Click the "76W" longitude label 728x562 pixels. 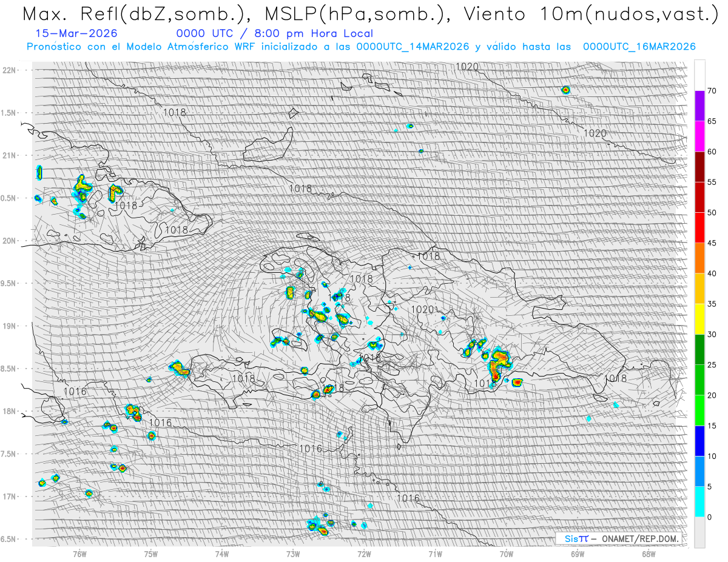coord(79,554)
